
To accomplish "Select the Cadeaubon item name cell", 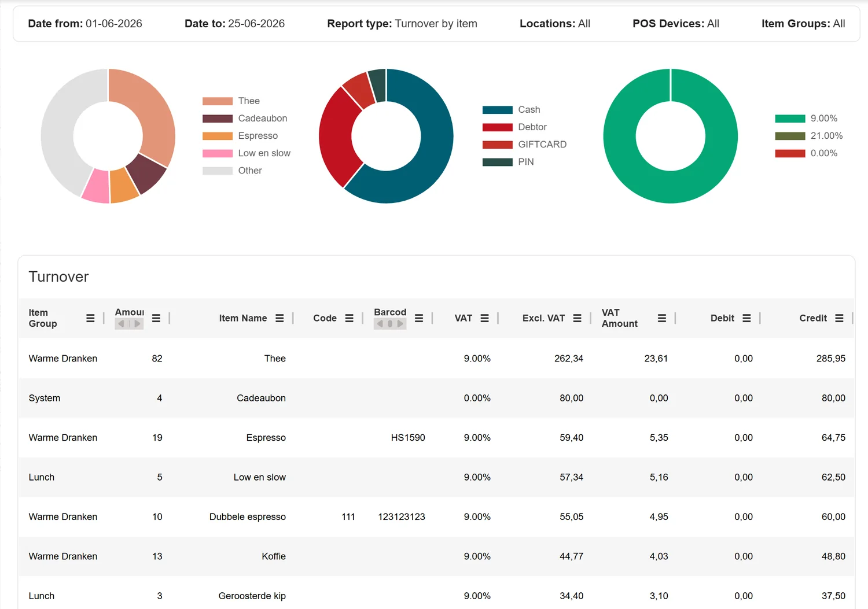I will (x=261, y=398).
